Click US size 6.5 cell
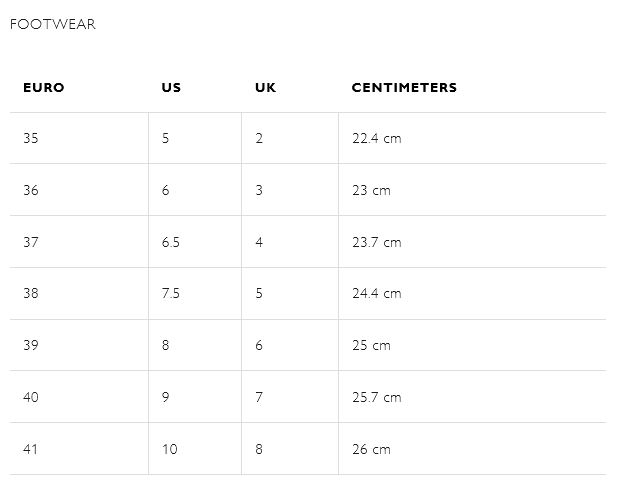 (x=170, y=242)
